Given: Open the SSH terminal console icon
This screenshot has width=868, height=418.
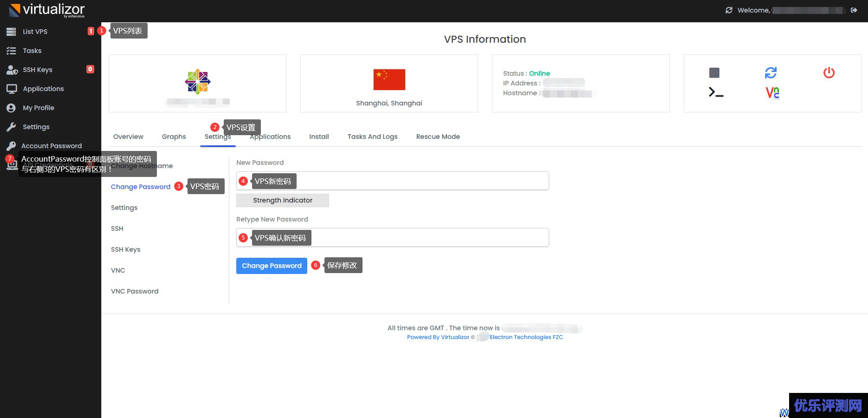Looking at the screenshot, I should point(716,93).
